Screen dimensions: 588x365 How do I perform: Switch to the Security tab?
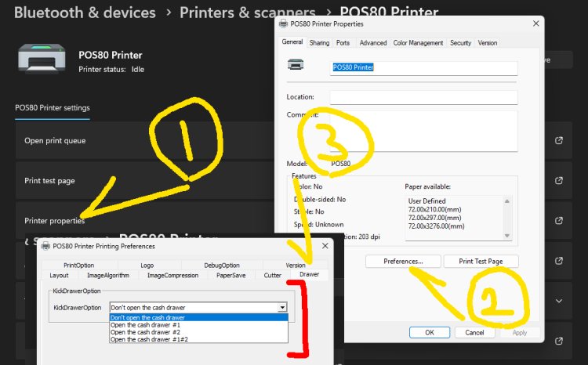(460, 43)
